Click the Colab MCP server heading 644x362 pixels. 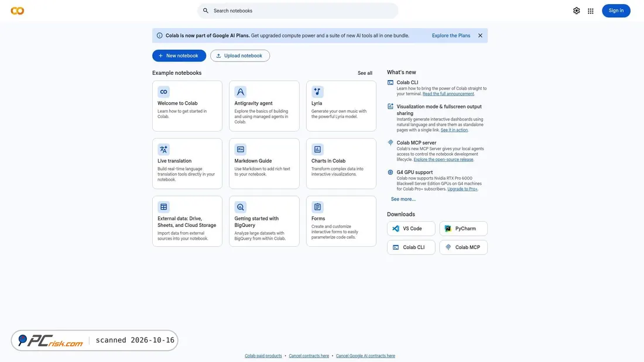[416, 143]
